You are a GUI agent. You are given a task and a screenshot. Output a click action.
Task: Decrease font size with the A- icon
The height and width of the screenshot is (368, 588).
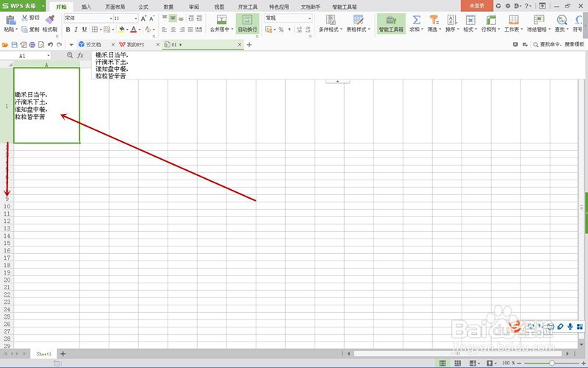(x=152, y=18)
